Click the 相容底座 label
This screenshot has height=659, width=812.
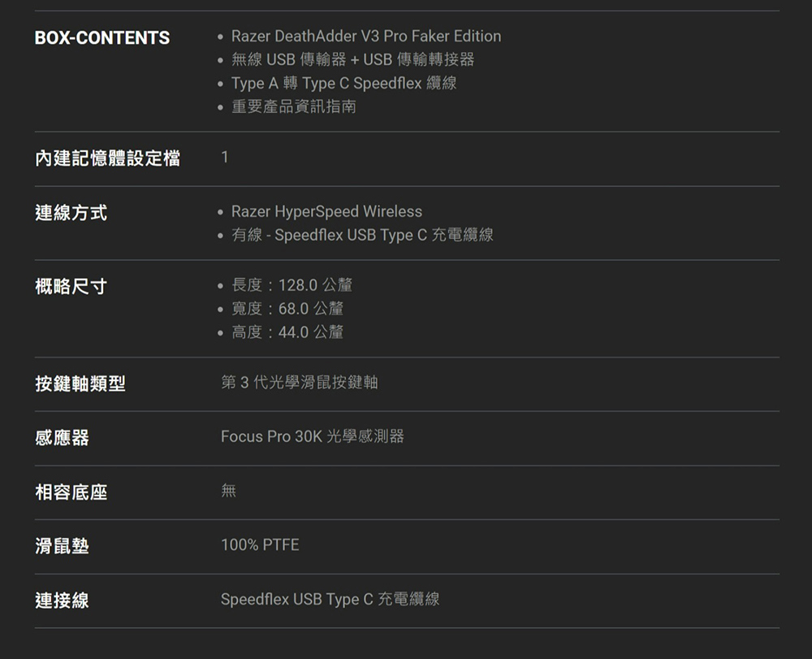[71, 492]
